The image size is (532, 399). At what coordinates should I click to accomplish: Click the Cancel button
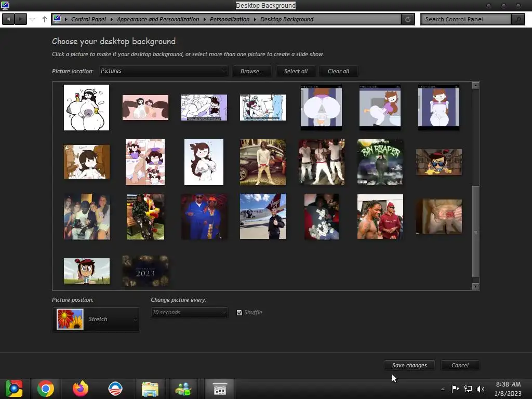[x=460, y=365]
